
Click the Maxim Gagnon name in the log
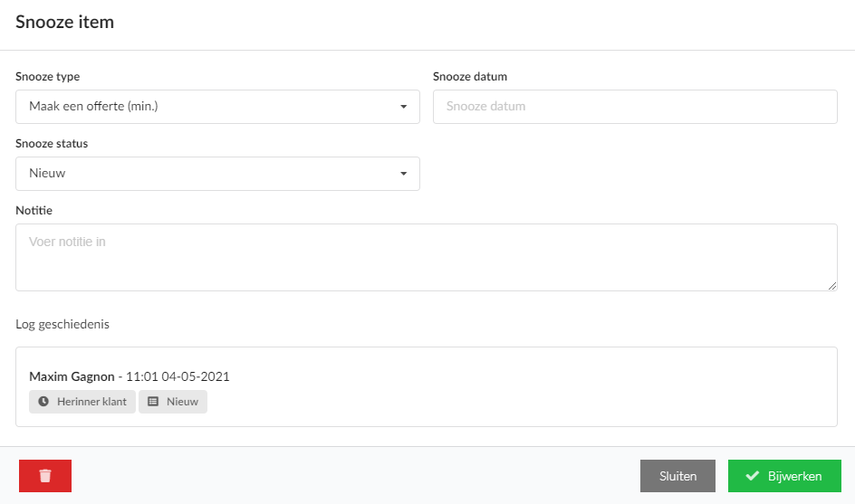coord(72,376)
